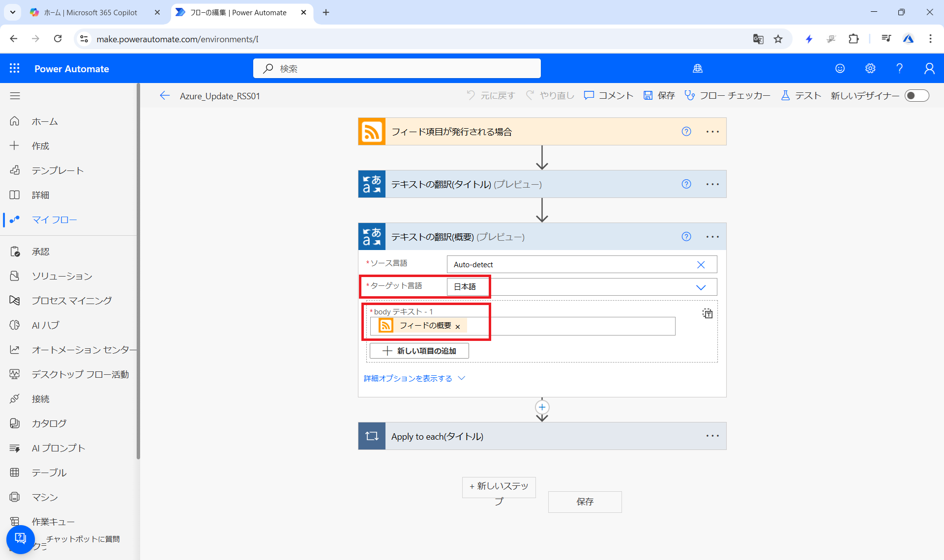Click the chatbot question bubble icon
Image resolution: width=944 pixels, height=560 pixels.
[x=20, y=539]
